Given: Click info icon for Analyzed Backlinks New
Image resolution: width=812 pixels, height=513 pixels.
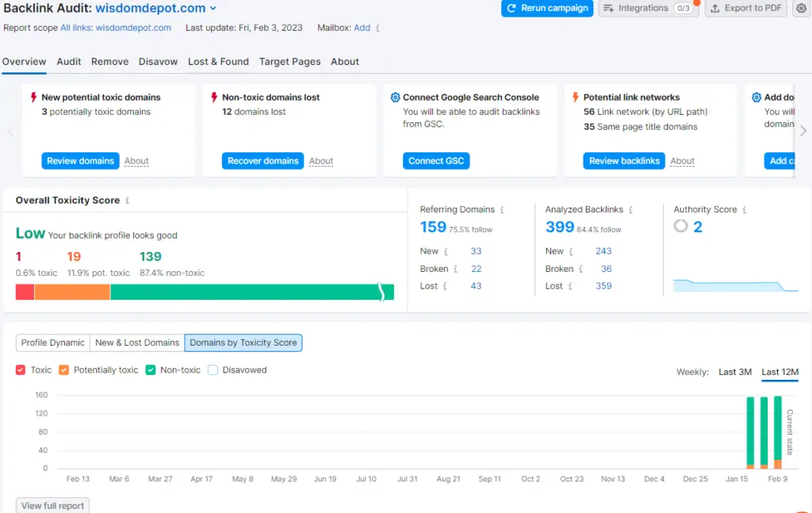Looking at the screenshot, I should point(571,251).
